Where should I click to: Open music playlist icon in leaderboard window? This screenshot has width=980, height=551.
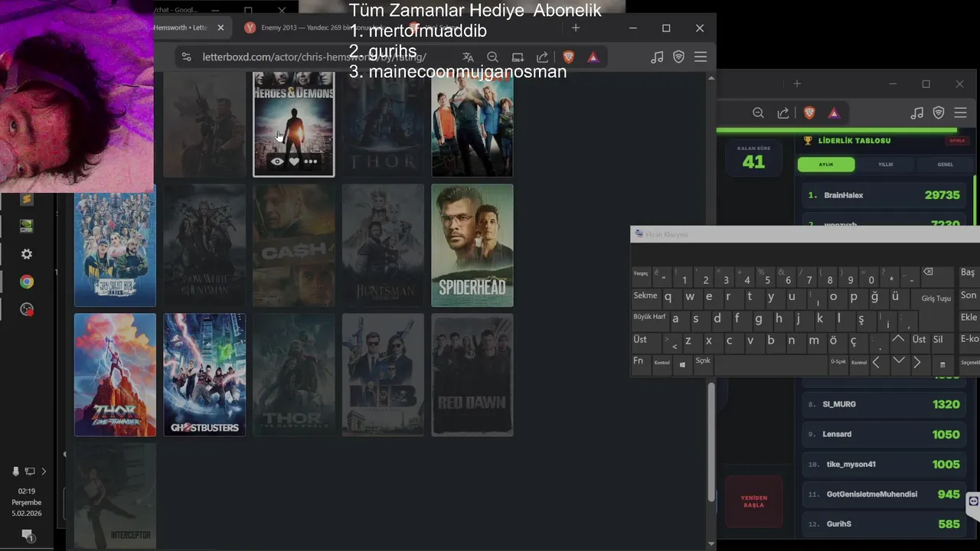click(917, 113)
